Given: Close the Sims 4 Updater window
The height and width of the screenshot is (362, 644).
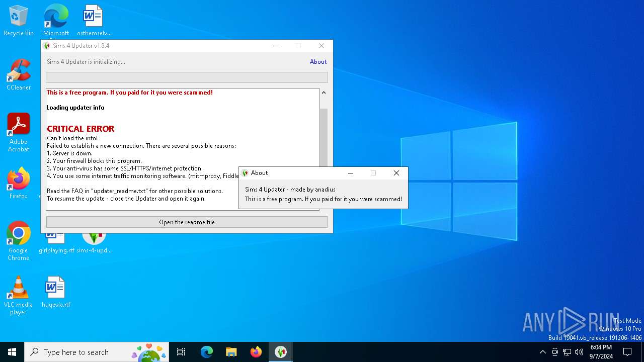Looking at the screenshot, I should pos(321,46).
